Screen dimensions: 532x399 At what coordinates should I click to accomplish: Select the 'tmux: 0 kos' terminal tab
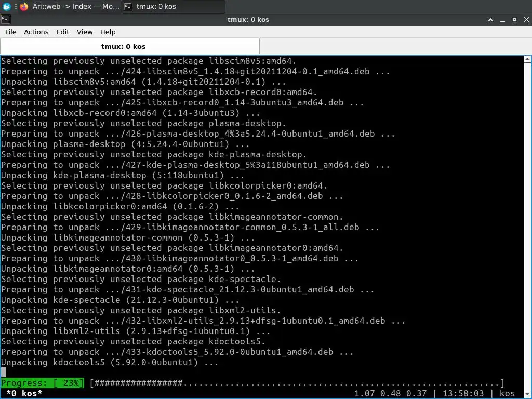point(130,46)
